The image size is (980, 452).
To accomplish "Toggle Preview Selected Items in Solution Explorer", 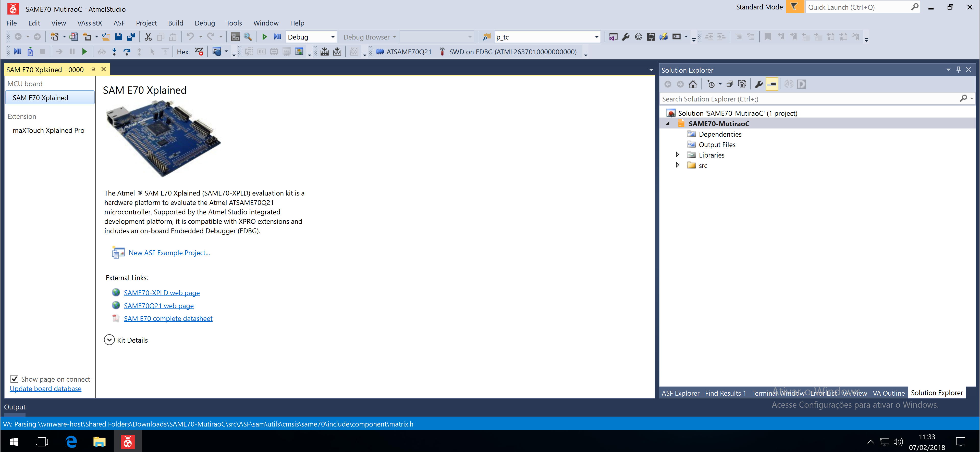I will pyautogui.click(x=772, y=84).
